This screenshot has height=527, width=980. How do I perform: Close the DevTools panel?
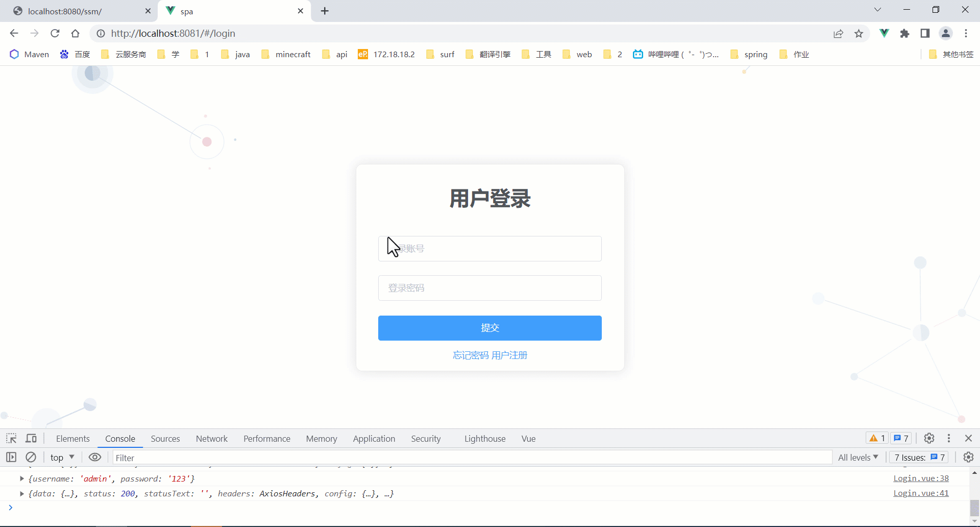click(x=969, y=438)
